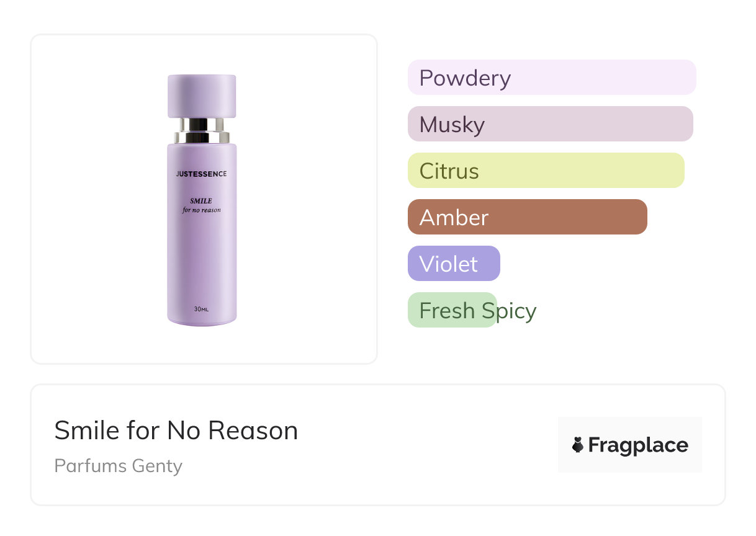Click the lavender cap of the perfume bottle
This screenshot has width=756, height=536.
[202, 96]
